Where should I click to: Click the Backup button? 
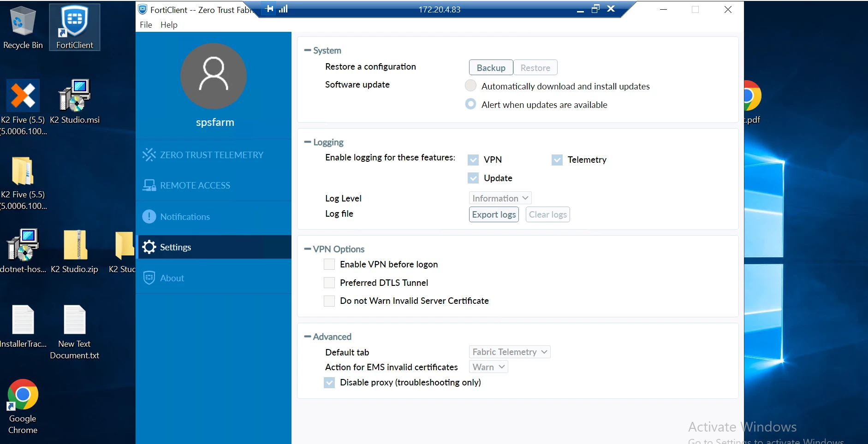491,68
